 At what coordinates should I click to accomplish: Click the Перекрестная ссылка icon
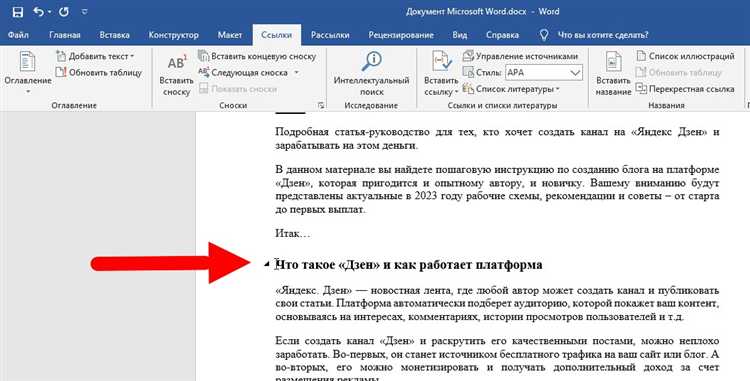click(641, 89)
